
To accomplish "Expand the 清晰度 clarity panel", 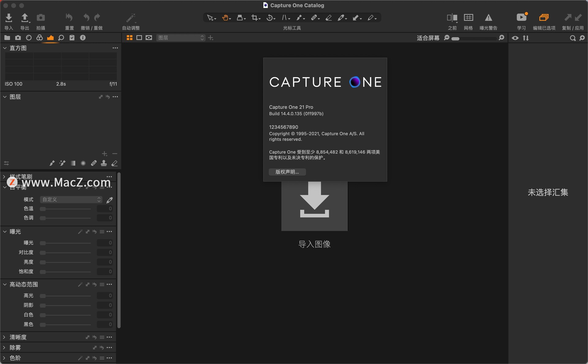I will tap(4, 337).
